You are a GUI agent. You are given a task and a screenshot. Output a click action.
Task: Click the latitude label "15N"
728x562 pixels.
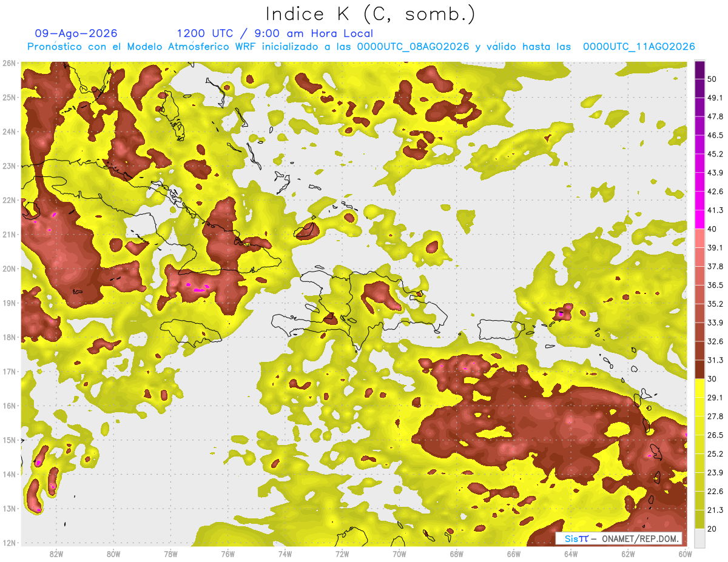coord(8,440)
